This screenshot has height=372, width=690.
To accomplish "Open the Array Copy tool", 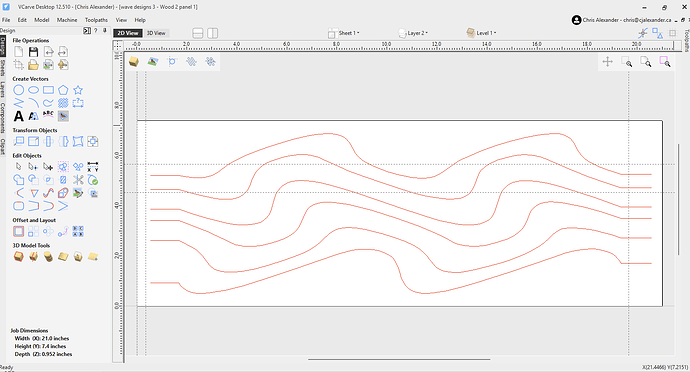I will (x=33, y=232).
